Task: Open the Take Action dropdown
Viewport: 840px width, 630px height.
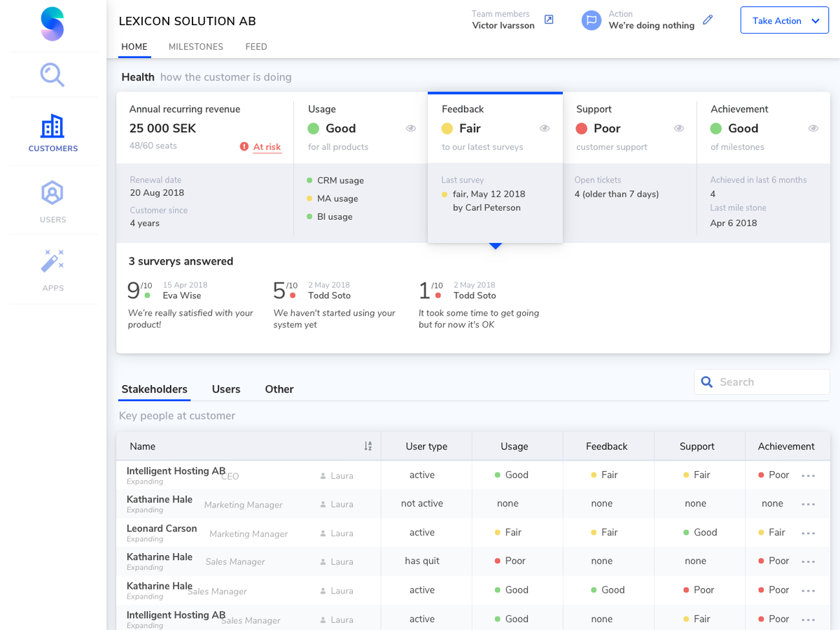Action: [784, 21]
